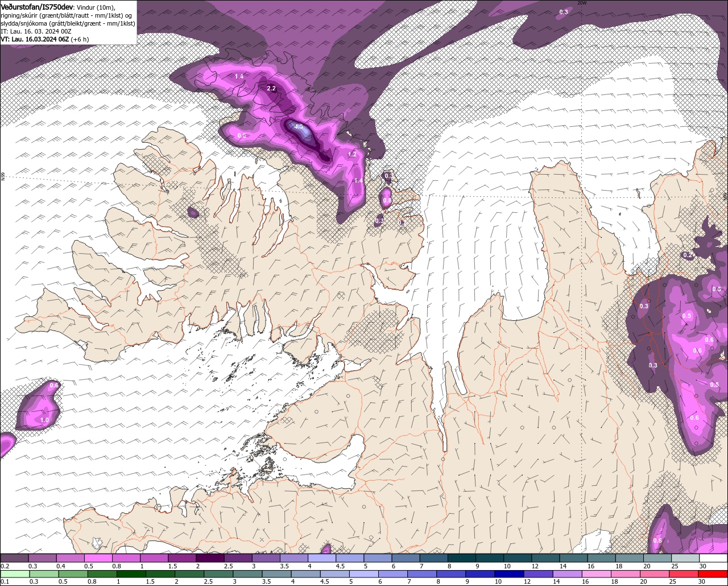Click the 'slydda/snjókoma' description line in title box
Viewport: 728px width, 586px height.
coord(67,23)
